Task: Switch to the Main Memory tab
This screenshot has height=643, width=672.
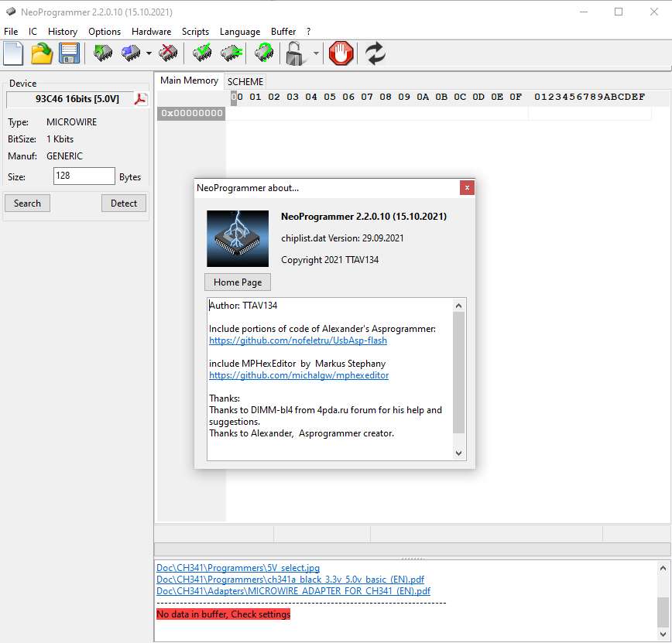Action: pos(189,80)
